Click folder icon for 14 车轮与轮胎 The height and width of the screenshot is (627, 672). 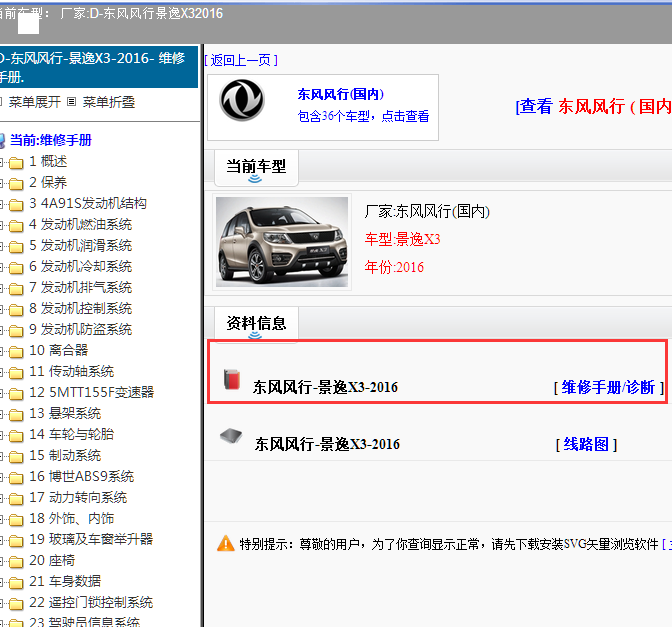point(16,436)
